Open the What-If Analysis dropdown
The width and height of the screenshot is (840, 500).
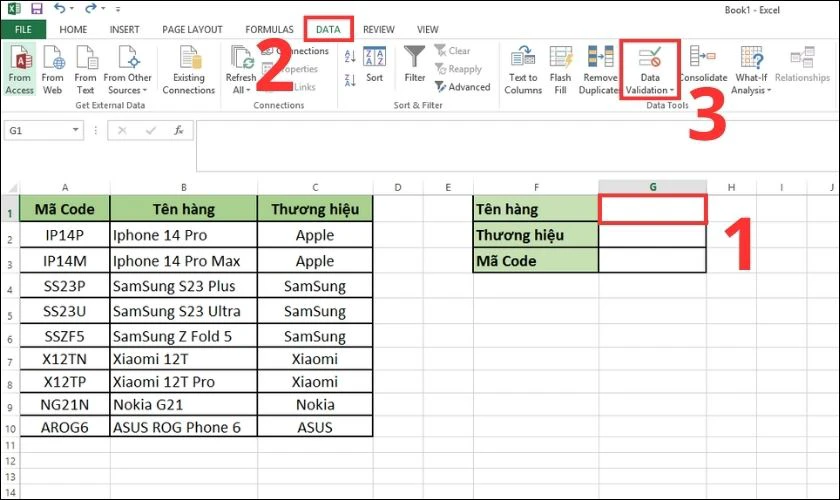click(x=751, y=70)
